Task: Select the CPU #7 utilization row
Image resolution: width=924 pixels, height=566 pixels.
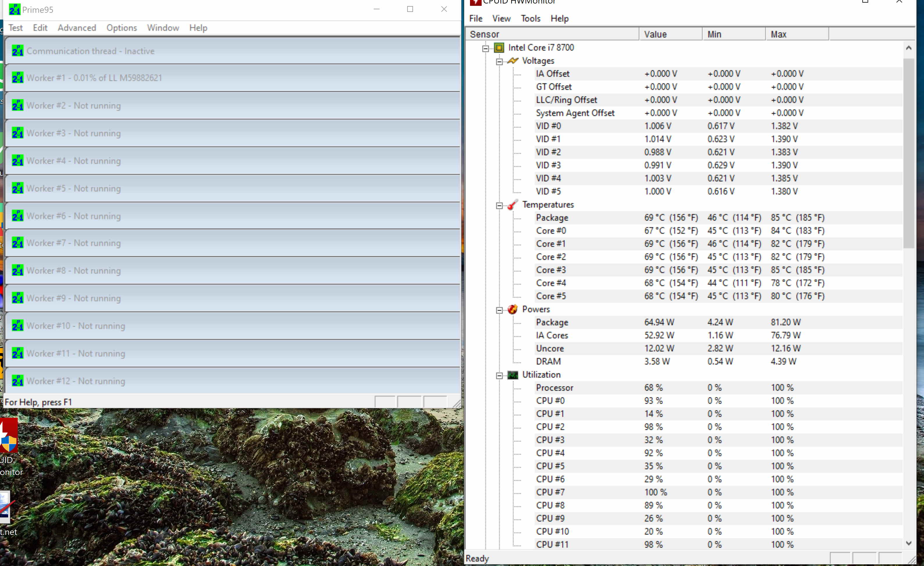Action: pyautogui.click(x=718, y=492)
